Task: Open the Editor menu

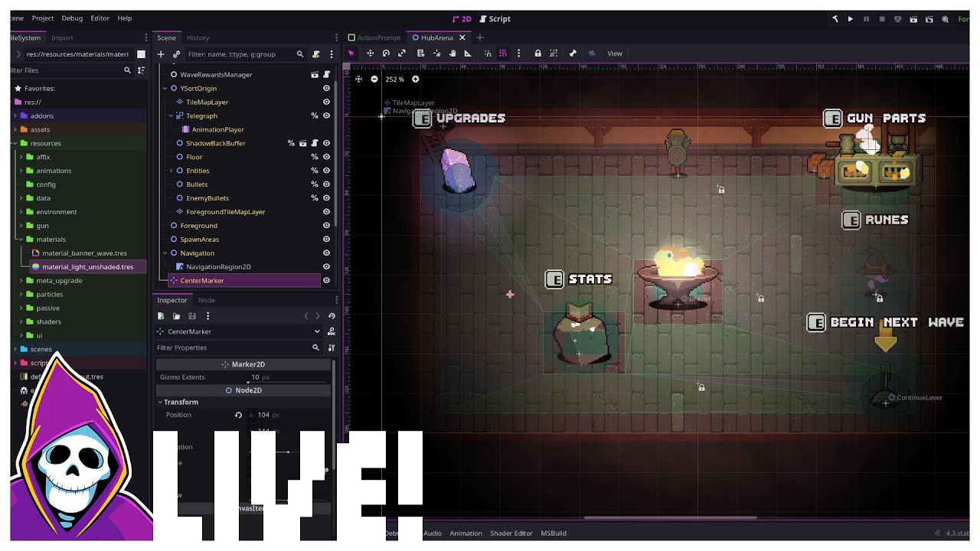Action: point(100,18)
